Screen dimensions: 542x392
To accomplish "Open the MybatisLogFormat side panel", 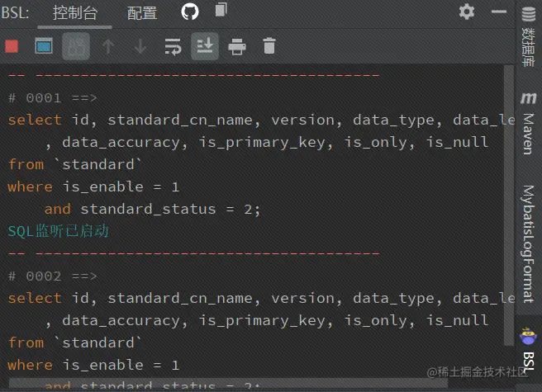I will coord(528,243).
